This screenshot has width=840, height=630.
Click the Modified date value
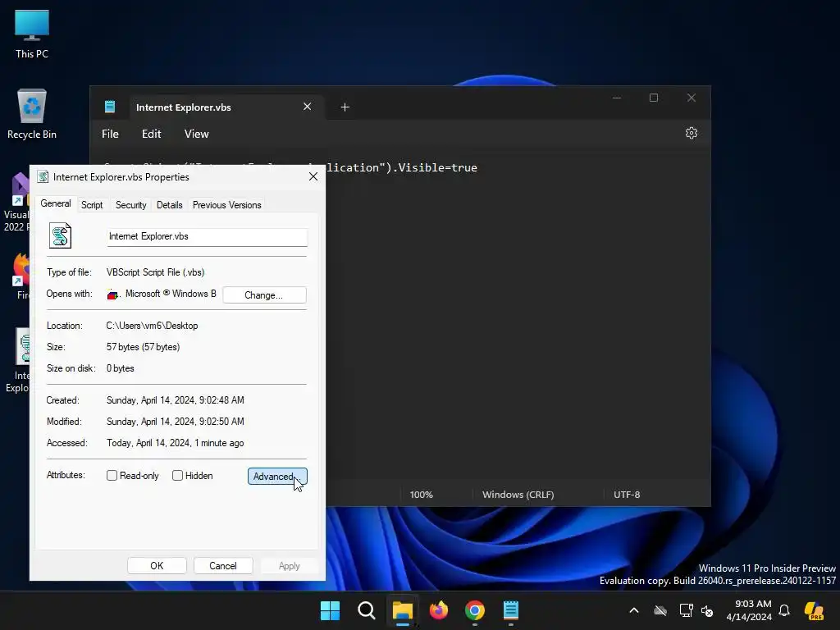click(x=176, y=422)
